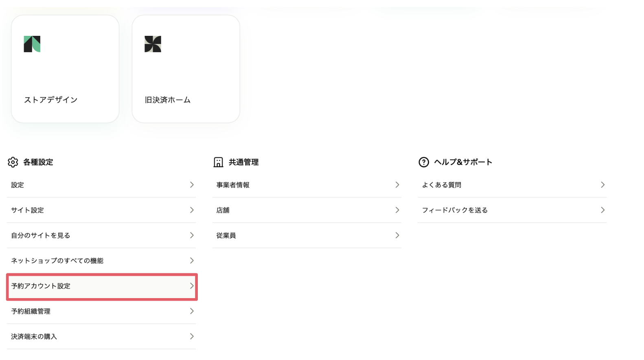Go to 予約組織管理
This screenshot has height=360, width=644.
pyautogui.click(x=31, y=311)
